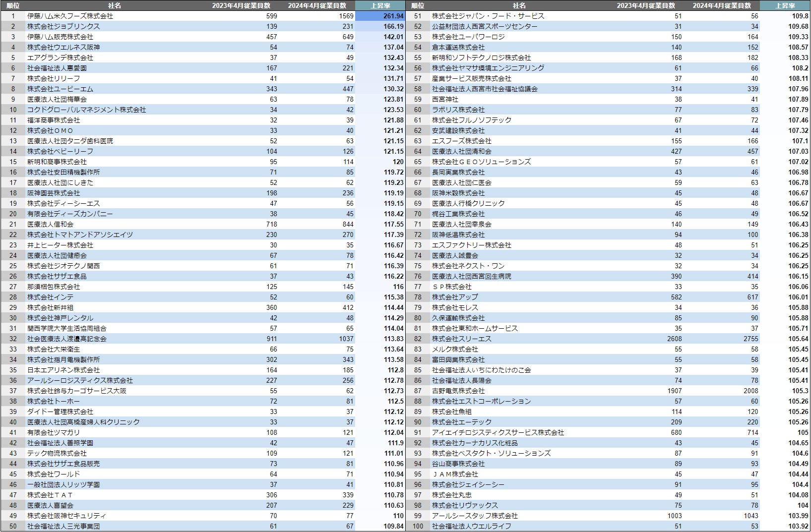
Task: Click the 166.19 rate cell
Action: tap(380, 26)
